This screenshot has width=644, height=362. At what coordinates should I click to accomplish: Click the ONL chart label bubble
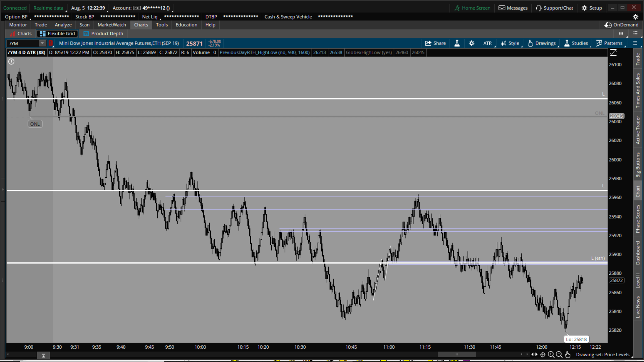pyautogui.click(x=35, y=124)
